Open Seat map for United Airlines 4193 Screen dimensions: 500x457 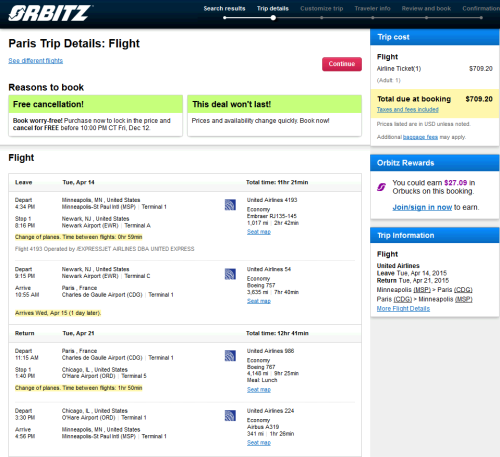click(259, 232)
